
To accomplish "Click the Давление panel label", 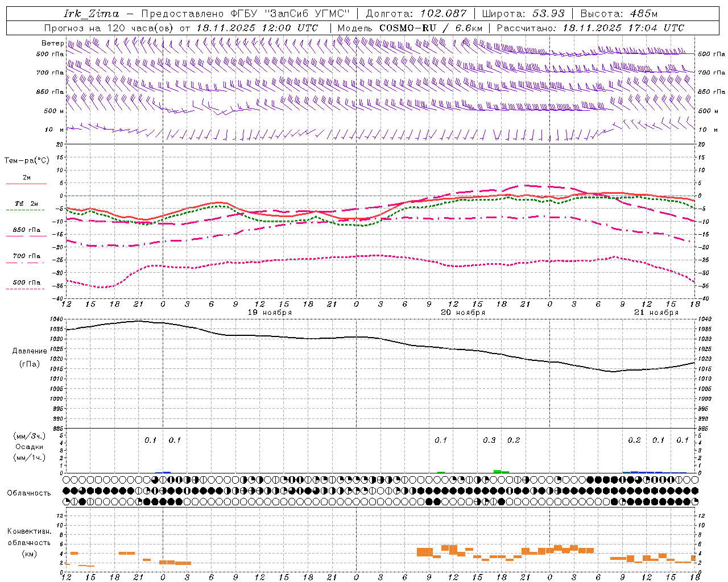I will (30, 351).
